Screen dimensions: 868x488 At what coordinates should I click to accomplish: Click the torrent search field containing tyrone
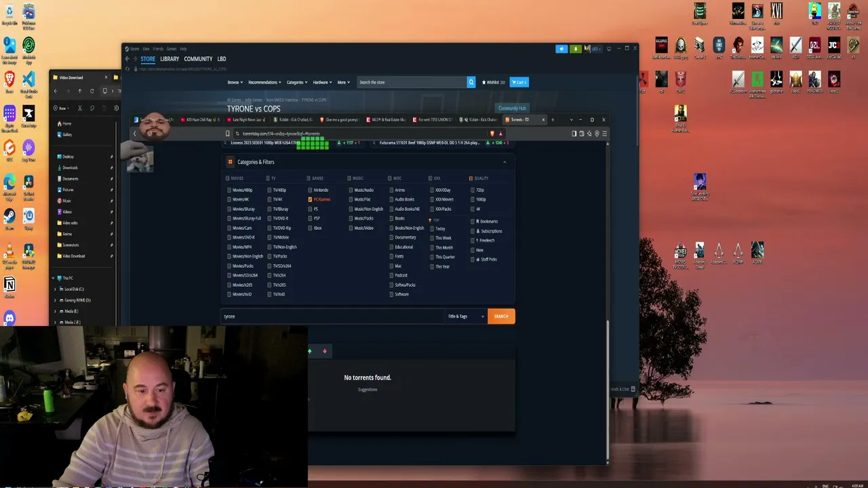point(332,317)
